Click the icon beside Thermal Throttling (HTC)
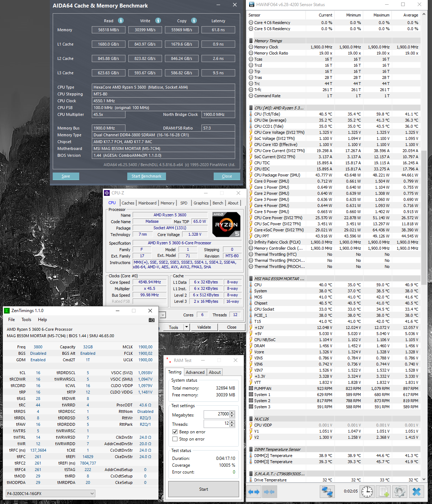 click(251, 254)
